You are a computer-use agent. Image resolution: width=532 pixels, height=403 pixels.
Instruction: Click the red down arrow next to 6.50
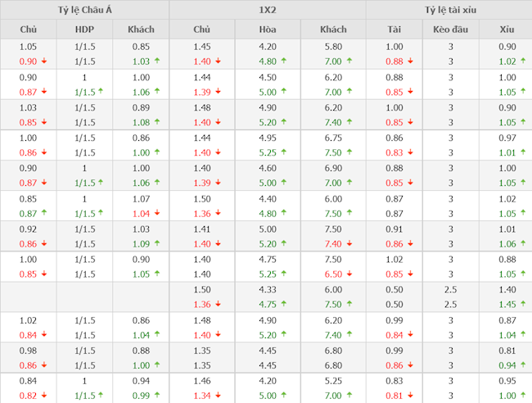point(353,274)
